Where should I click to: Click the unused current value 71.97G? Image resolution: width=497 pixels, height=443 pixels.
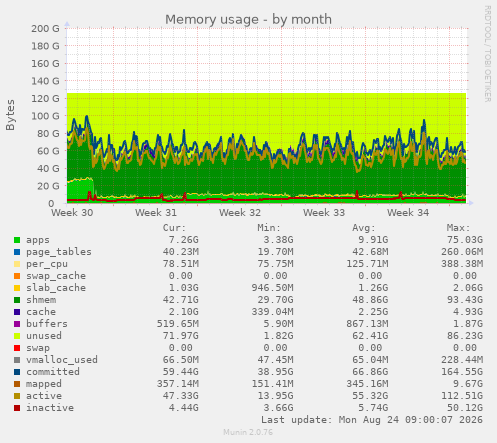point(181,336)
